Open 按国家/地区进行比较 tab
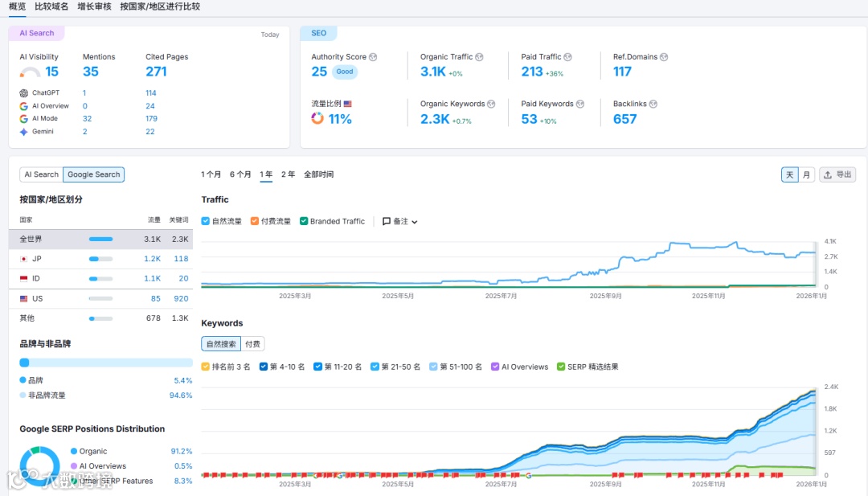This screenshot has width=868, height=496. pos(160,6)
